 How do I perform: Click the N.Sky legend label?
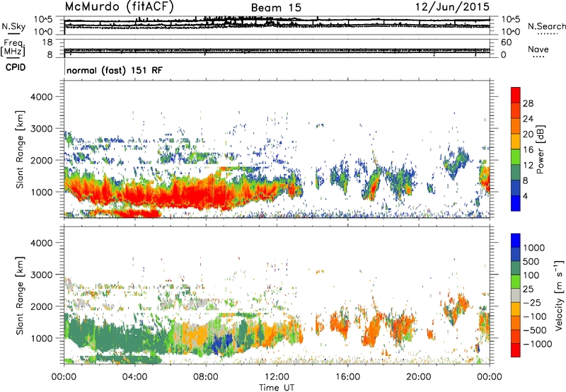[x=13, y=26]
